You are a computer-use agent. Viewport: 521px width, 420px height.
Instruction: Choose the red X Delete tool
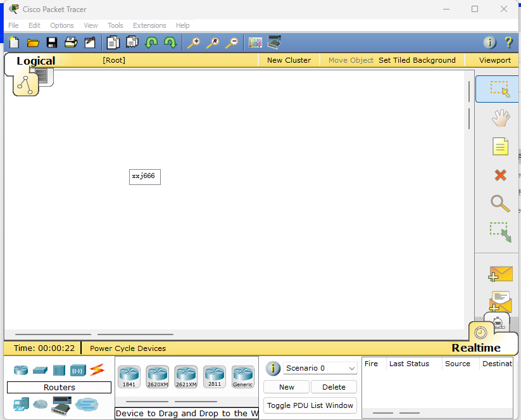coord(500,175)
